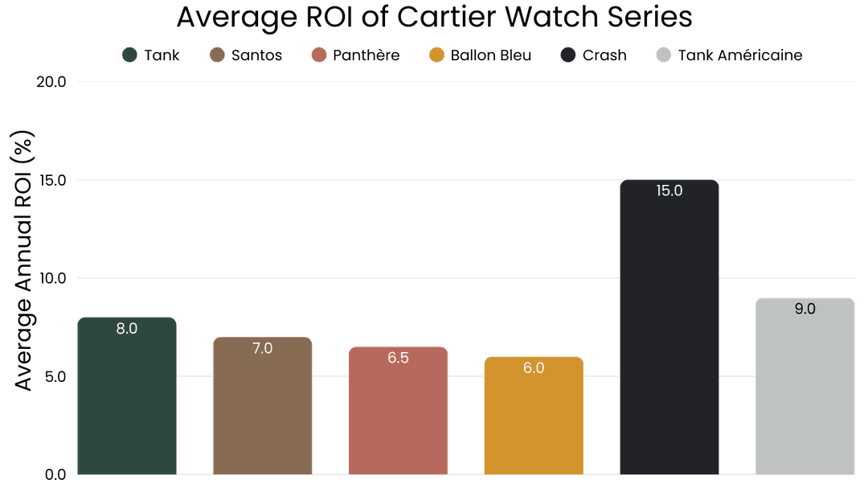Click the 9.0 value label
The height and width of the screenshot is (488, 868).
point(805,309)
